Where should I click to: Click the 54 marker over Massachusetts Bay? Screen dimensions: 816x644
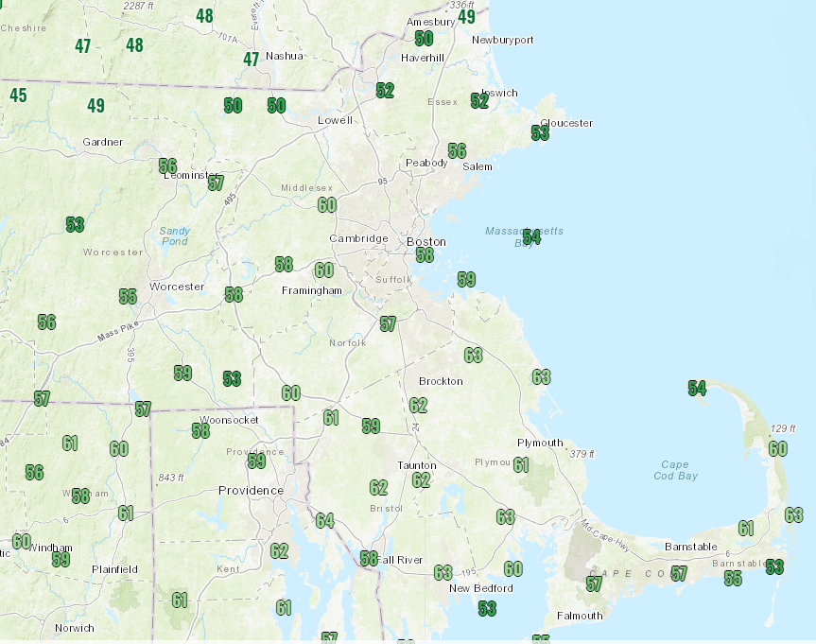point(532,237)
